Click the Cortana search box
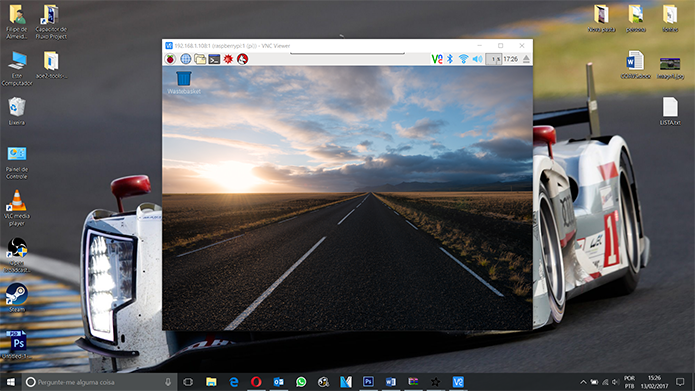The height and width of the screenshot is (391, 695). 99,382
